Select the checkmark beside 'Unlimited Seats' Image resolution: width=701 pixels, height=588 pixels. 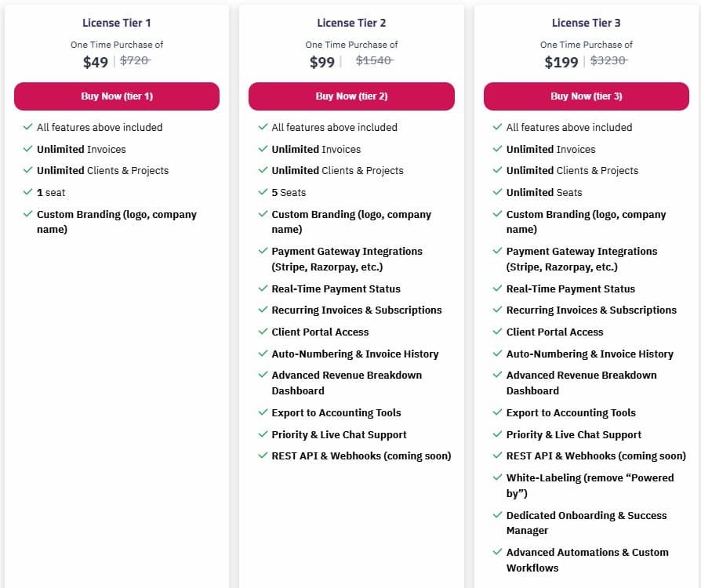click(498, 192)
